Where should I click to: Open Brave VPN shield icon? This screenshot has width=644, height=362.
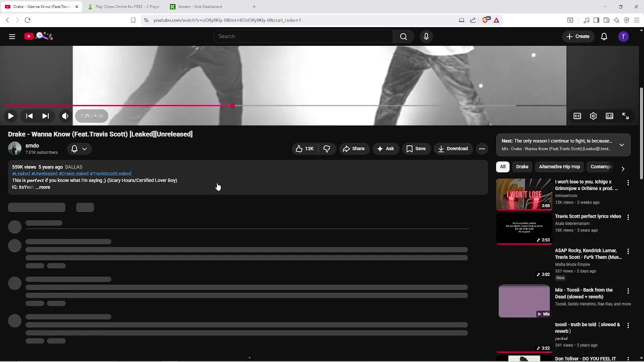click(626, 20)
